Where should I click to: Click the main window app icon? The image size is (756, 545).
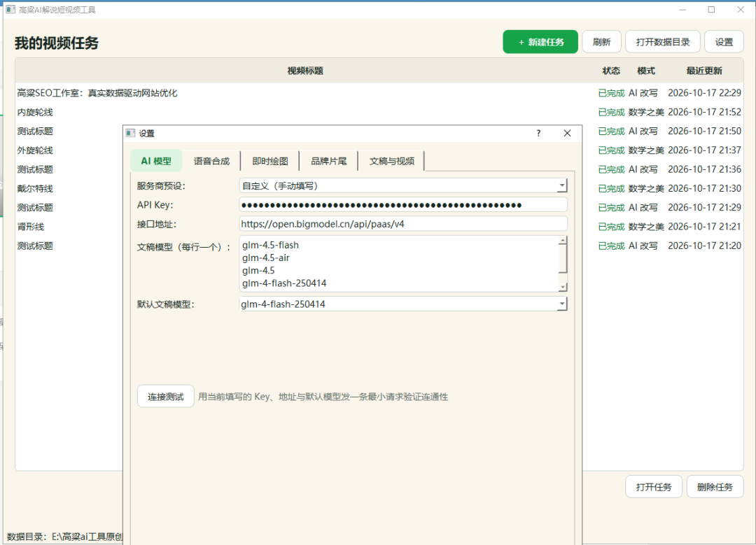click(x=10, y=10)
